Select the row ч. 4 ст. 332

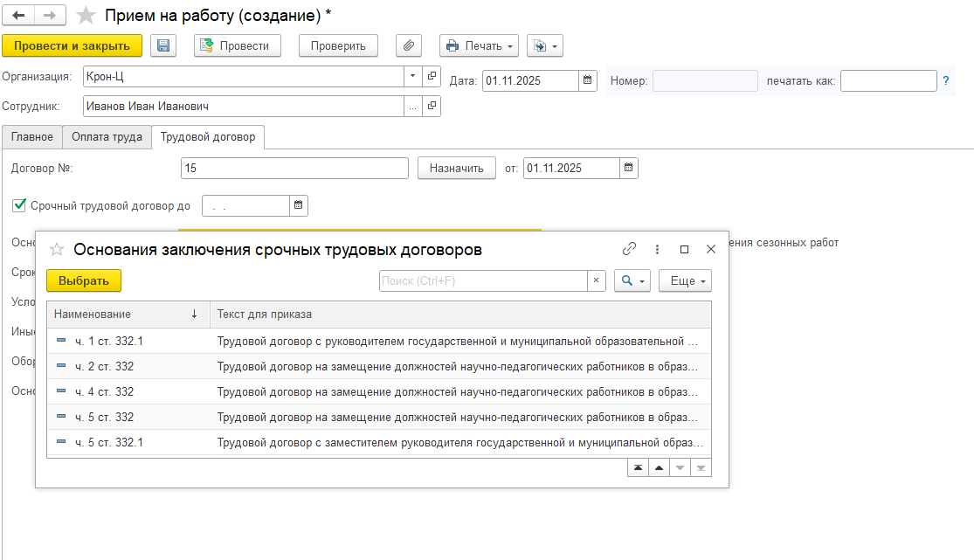105,391
